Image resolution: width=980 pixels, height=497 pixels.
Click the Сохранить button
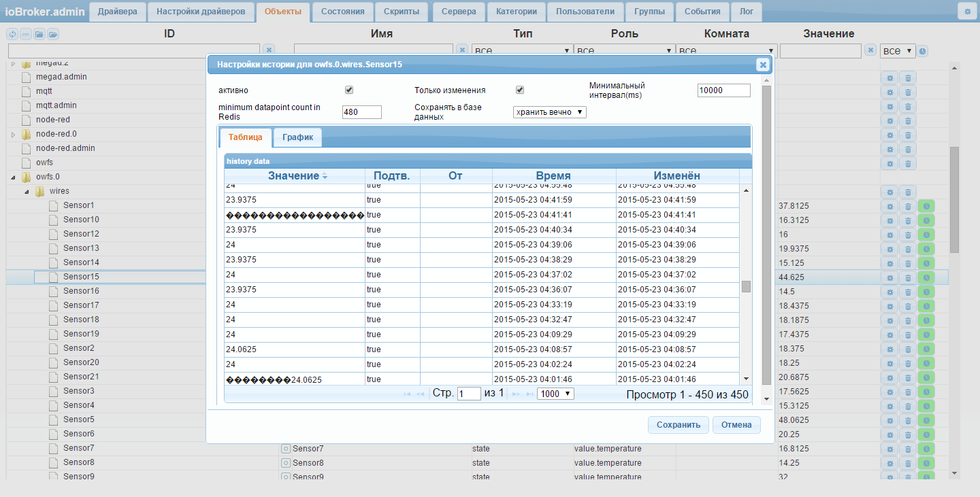pos(679,425)
